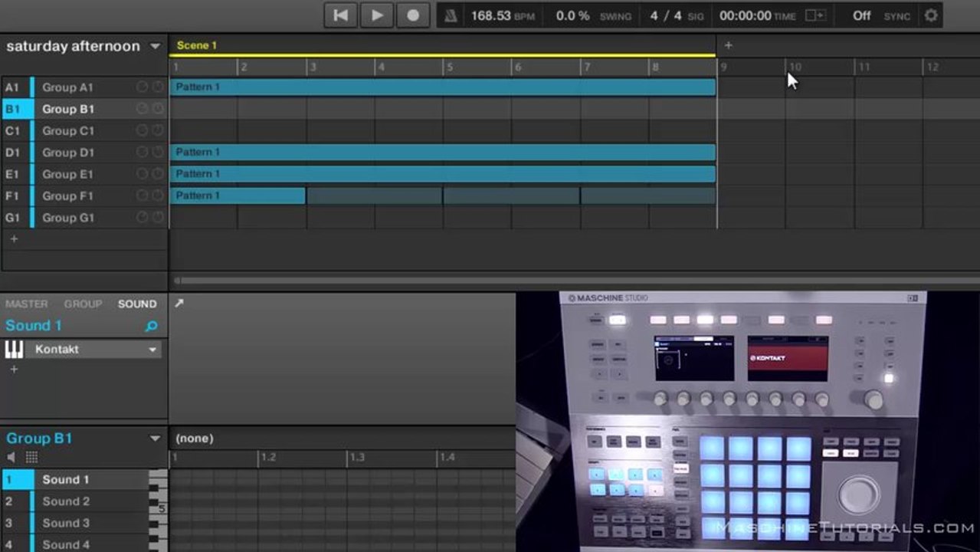This screenshot has width=980, height=552.
Task: Click the left round icon on Group D1 row
Action: (x=142, y=153)
